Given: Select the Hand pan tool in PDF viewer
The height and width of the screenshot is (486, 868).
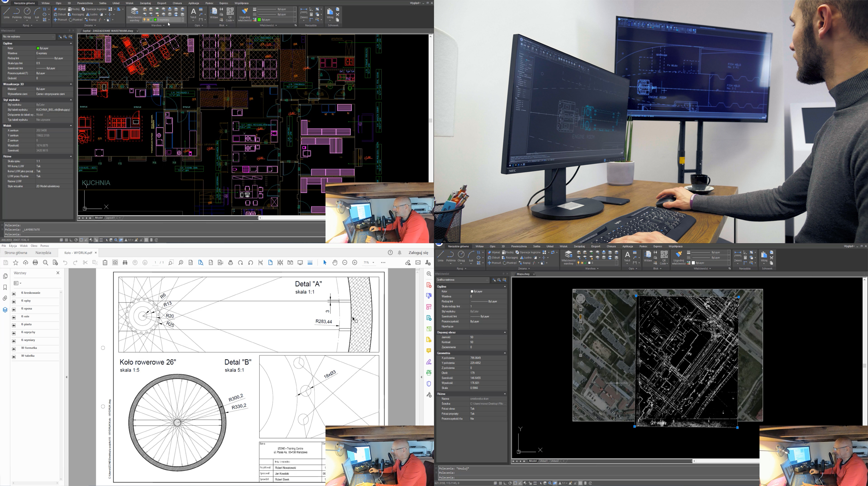Looking at the screenshot, I should pyautogui.click(x=335, y=263).
